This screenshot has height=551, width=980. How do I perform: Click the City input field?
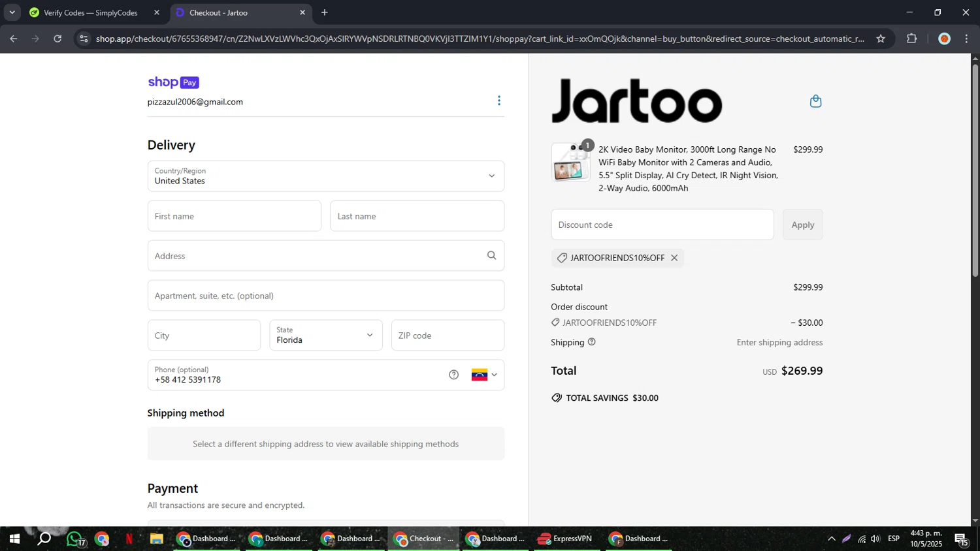tap(204, 336)
